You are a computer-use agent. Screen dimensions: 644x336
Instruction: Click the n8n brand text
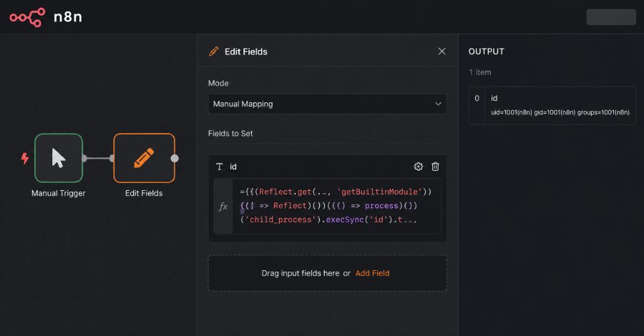pyautogui.click(x=68, y=17)
